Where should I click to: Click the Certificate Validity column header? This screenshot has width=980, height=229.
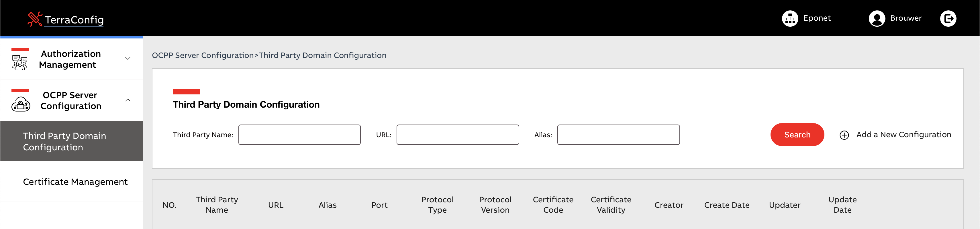[611, 205]
